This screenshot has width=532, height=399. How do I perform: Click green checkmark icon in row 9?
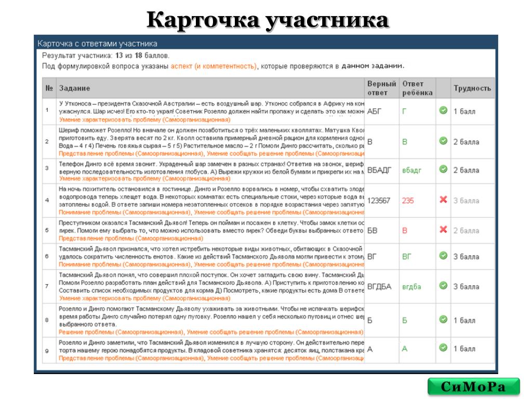coord(443,348)
